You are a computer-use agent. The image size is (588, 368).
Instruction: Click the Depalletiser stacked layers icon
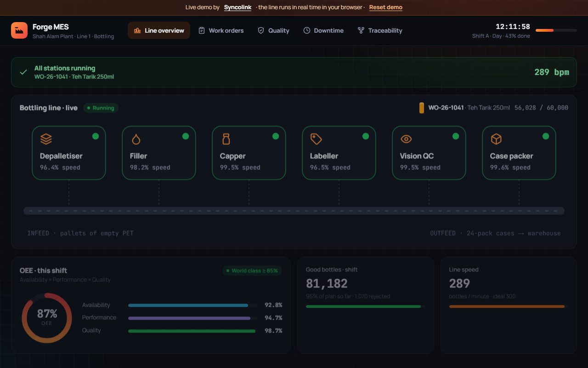pyautogui.click(x=46, y=139)
